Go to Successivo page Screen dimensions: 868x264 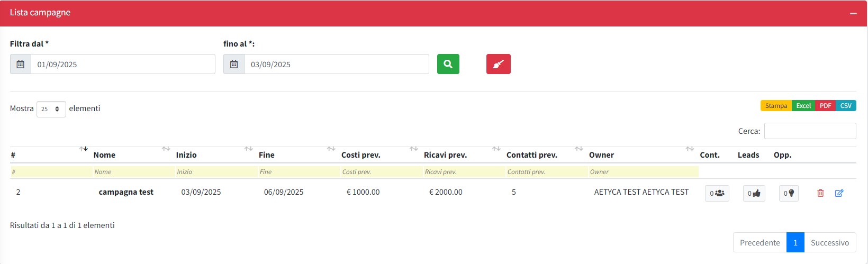(829, 242)
